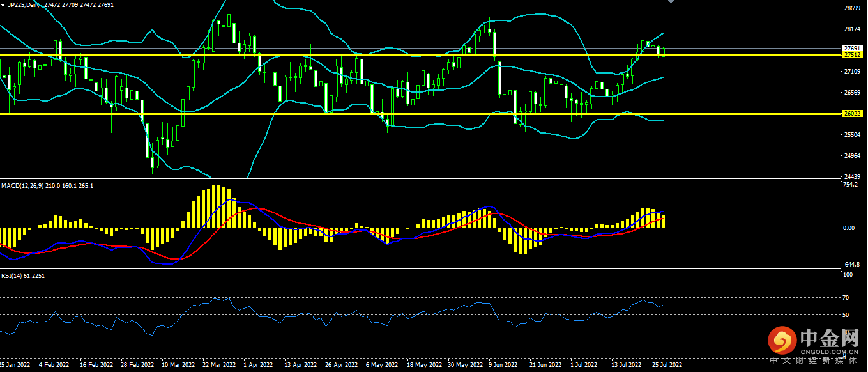
Task: Click the MACD 754.2 scale value
Action: [850, 185]
